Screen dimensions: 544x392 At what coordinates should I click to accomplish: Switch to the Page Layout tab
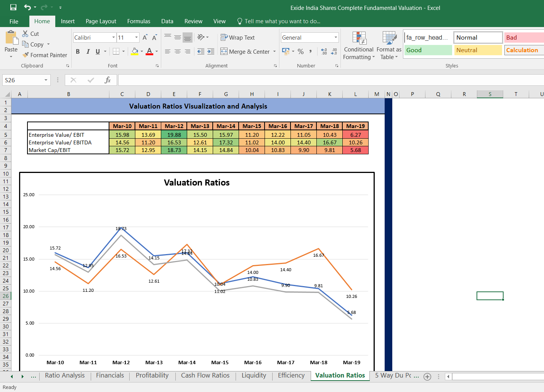[x=101, y=21]
